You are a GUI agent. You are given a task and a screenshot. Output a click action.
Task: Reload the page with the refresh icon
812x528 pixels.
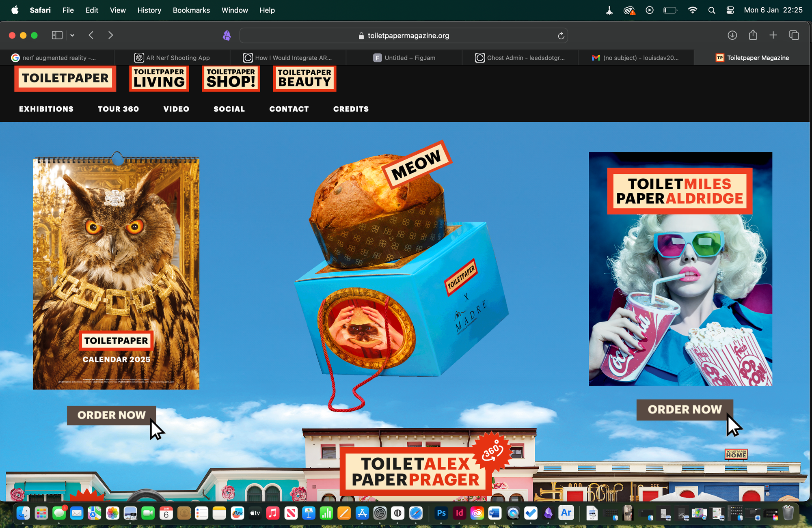561,36
